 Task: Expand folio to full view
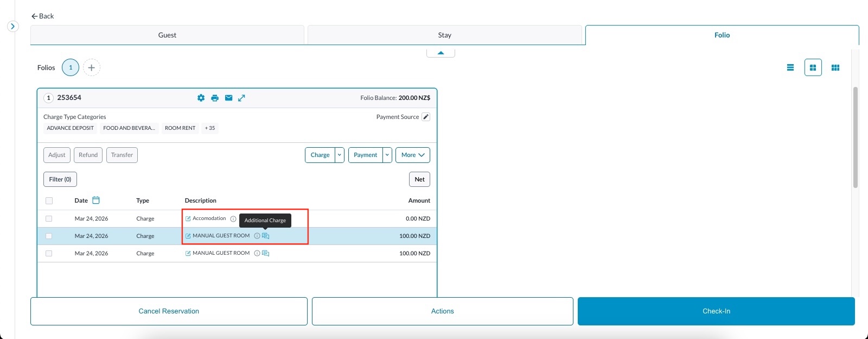[x=242, y=98]
